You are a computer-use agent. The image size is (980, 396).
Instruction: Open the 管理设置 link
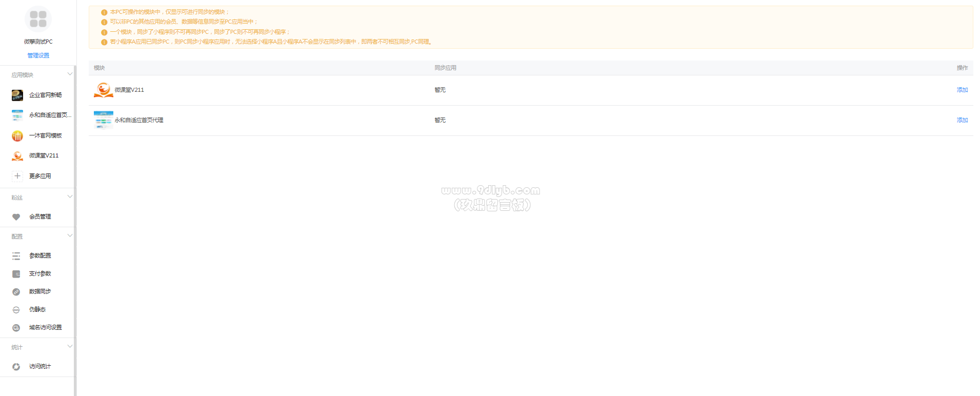[38, 55]
